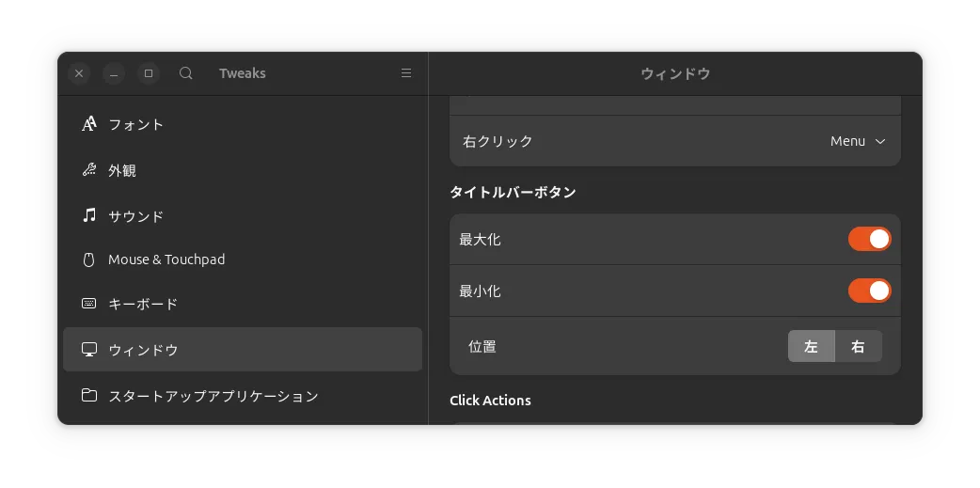The height and width of the screenshot is (488, 980).
Task: Click the 外観 appearance icon
Action: (89, 169)
